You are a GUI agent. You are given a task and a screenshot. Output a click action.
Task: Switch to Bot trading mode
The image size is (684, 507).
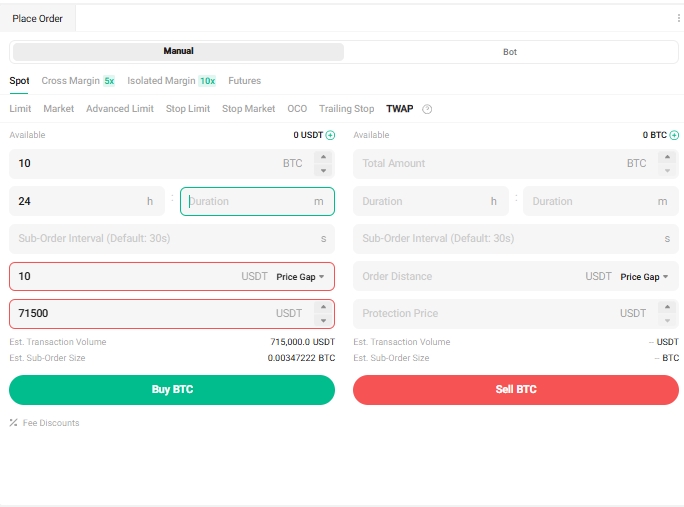coord(510,52)
